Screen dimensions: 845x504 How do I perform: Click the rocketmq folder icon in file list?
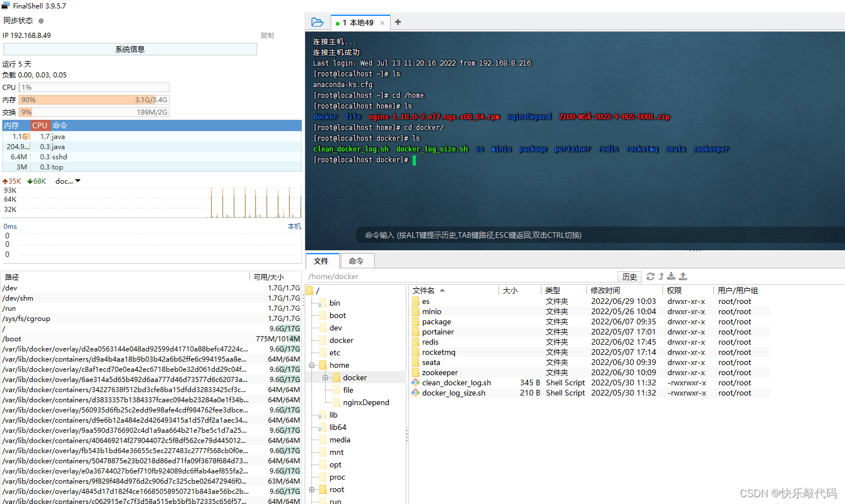tap(416, 352)
